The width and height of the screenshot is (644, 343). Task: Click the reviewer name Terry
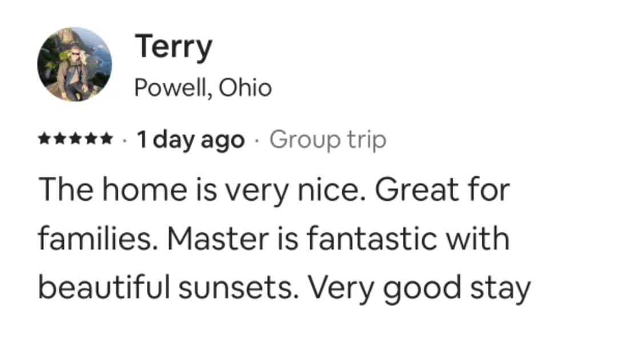pyautogui.click(x=173, y=49)
